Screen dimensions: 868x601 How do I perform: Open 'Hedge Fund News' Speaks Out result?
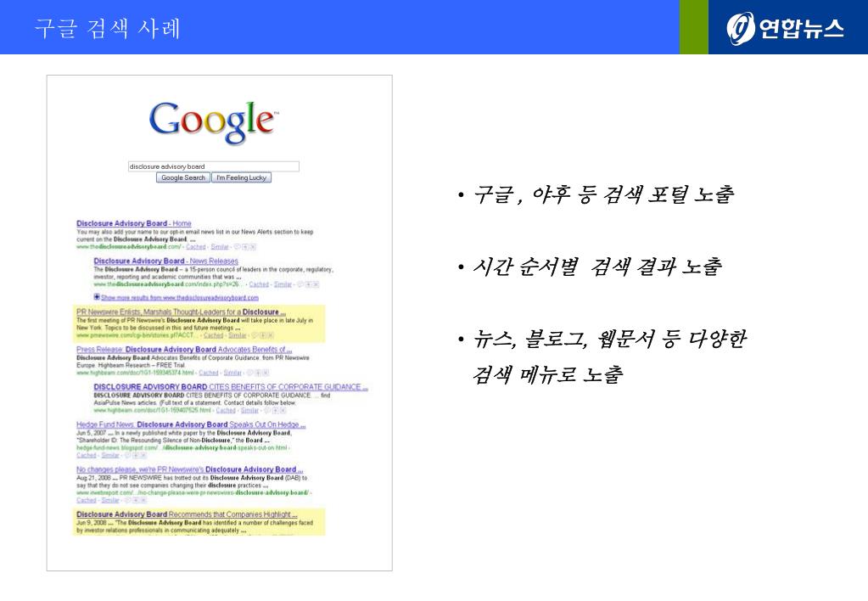coord(191,424)
